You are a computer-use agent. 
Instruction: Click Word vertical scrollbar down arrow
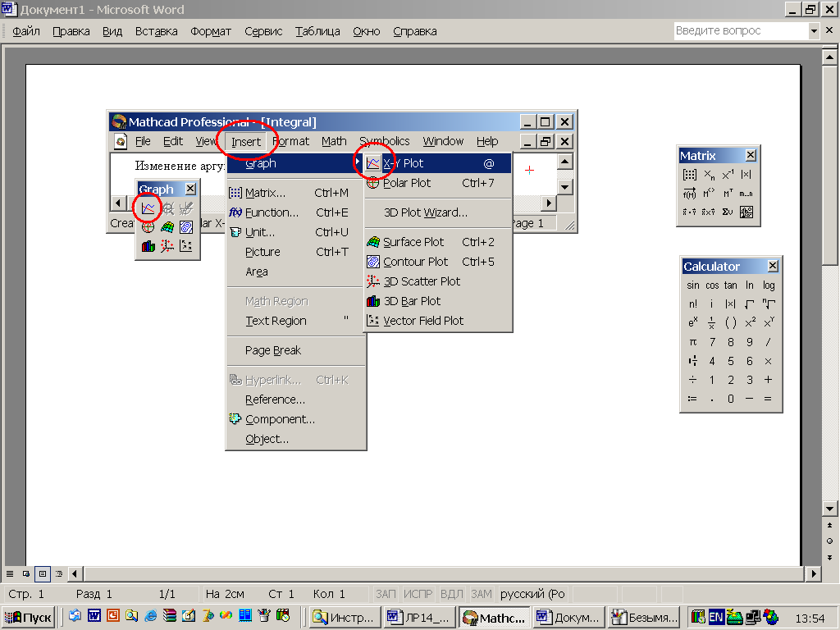[829, 509]
